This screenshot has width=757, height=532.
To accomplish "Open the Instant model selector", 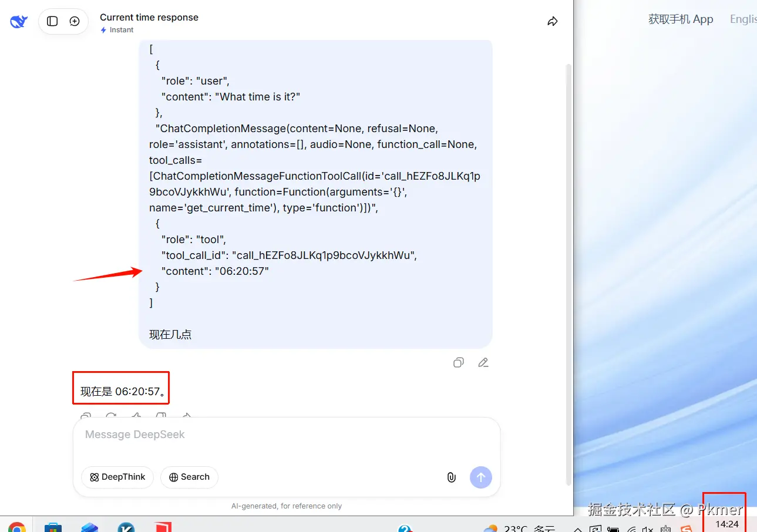I will tap(117, 30).
